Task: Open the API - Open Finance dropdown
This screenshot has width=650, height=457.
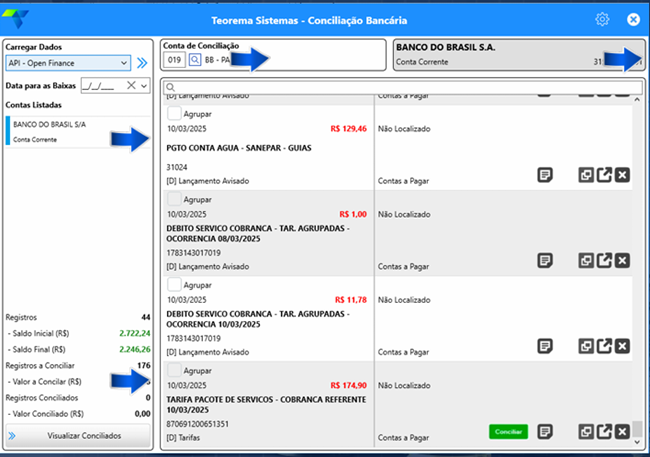Action: point(124,63)
